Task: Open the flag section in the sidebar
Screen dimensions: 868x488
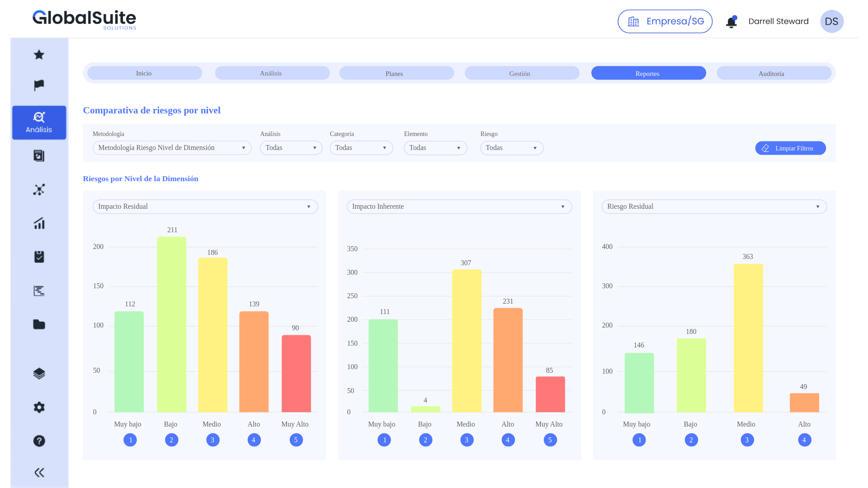Action: tap(39, 85)
